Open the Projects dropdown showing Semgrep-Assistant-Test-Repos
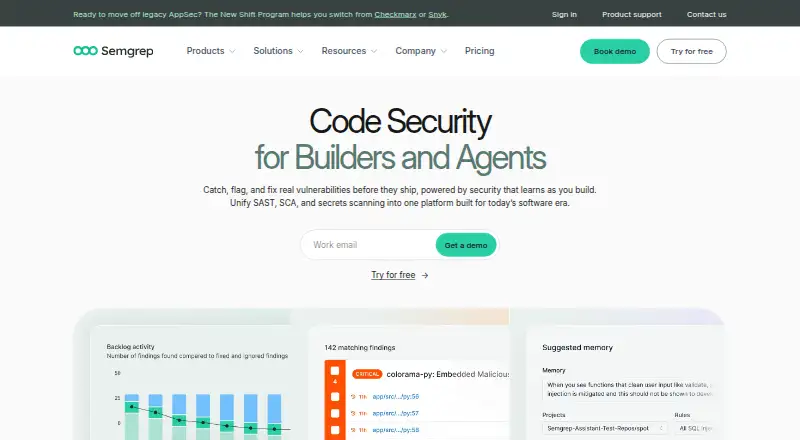Viewport: 800px width, 440px height. (605, 428)
